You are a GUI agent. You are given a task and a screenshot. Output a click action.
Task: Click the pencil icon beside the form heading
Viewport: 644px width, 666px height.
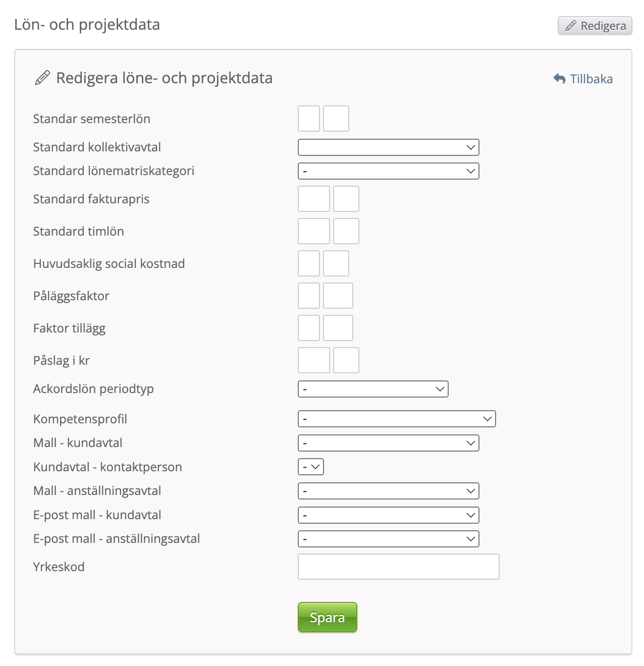[x=42, y=78]
